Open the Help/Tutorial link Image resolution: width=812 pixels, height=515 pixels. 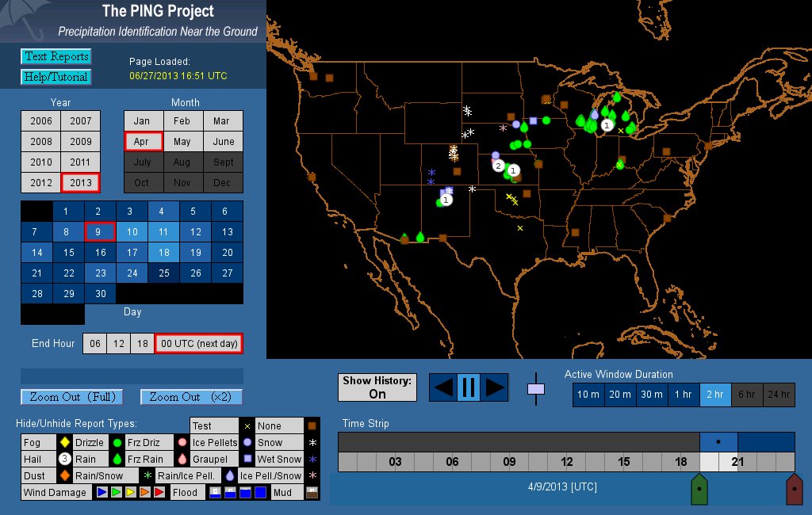click(x=56, y=77)
